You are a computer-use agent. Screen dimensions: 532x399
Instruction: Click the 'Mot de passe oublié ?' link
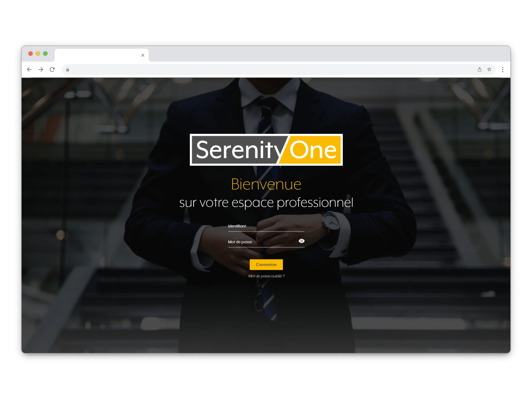(265, 276)
